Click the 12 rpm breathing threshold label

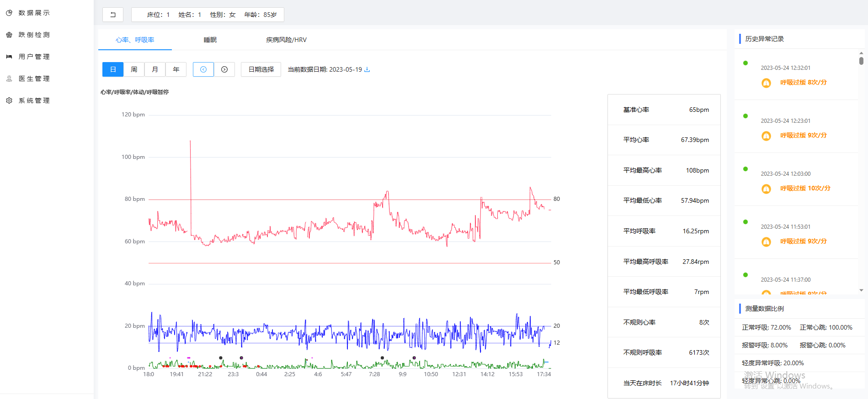[556, 343]
